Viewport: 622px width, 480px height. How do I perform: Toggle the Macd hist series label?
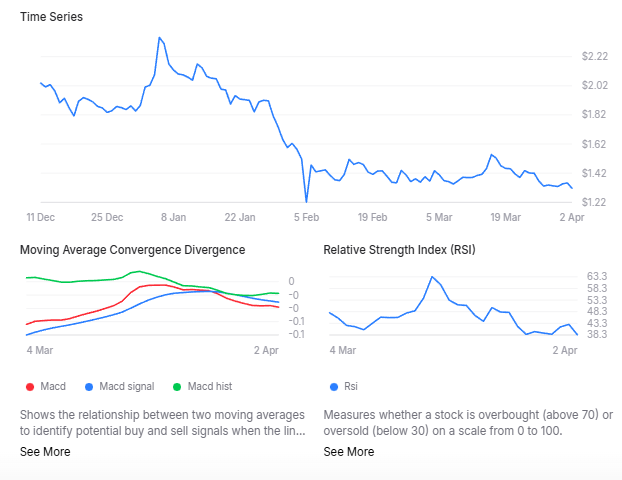click(x=210, y=386)
